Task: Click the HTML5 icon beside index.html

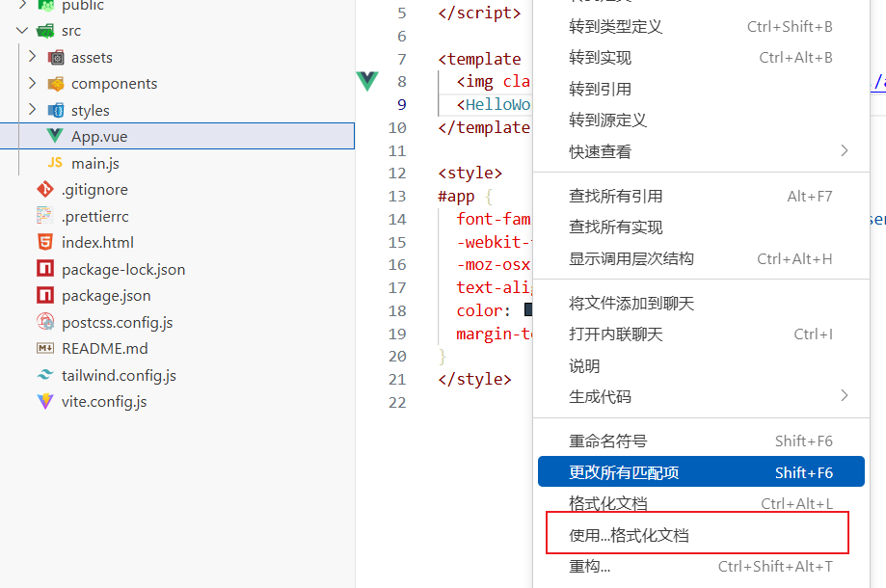Action: 45,242
